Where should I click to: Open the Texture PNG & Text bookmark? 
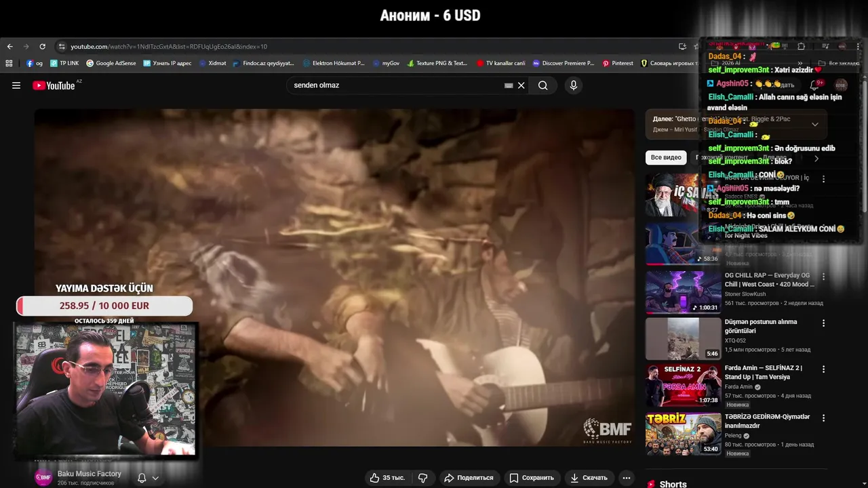(437, 63)
